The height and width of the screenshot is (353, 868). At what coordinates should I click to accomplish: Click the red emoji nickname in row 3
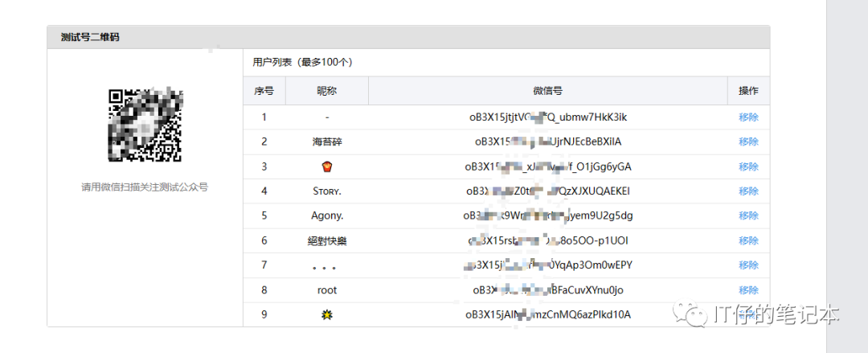[x=326, y=166]
